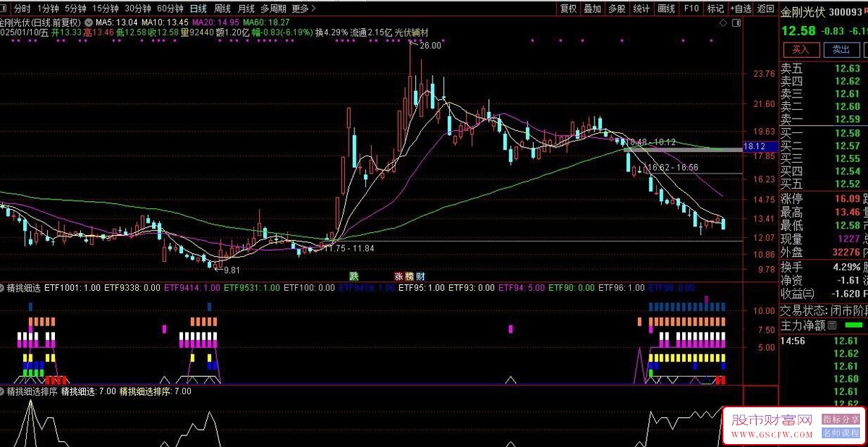This screenshot has height=447, width=868.
Task: Click the ETF93: 0.00 indicator value
Action: click(x=472, y=288)
